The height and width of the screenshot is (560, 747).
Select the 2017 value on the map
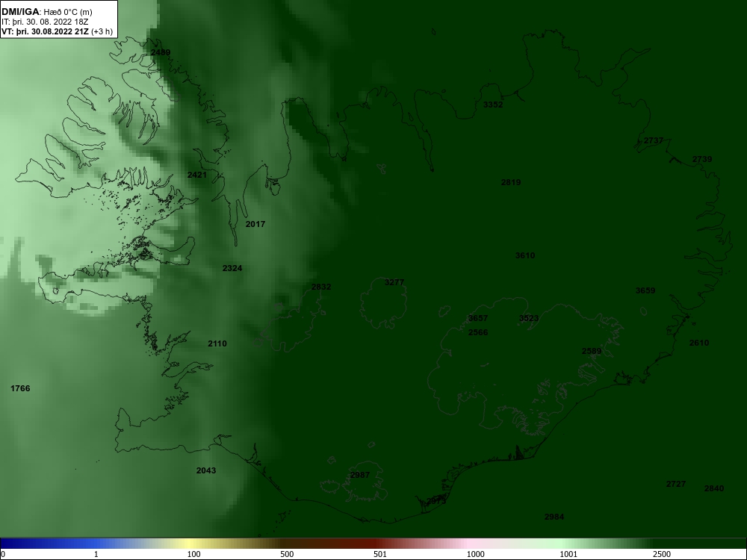tap(255, 224)
